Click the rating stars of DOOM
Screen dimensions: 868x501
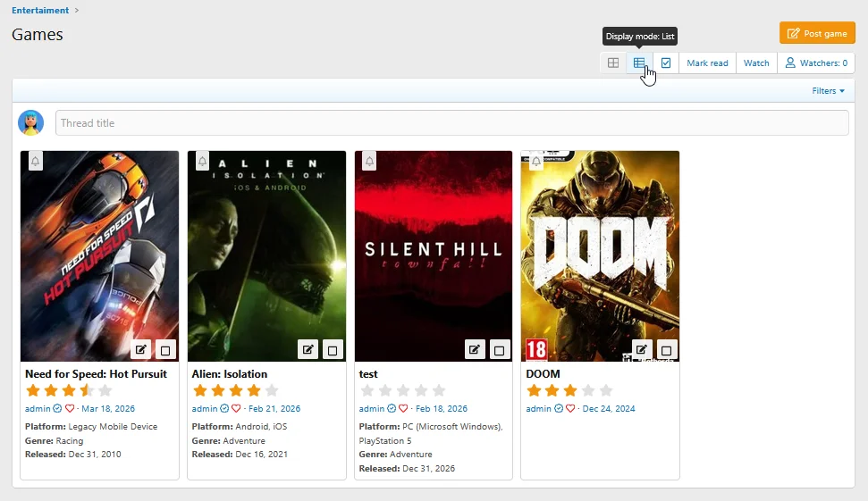tap(569, 391)
